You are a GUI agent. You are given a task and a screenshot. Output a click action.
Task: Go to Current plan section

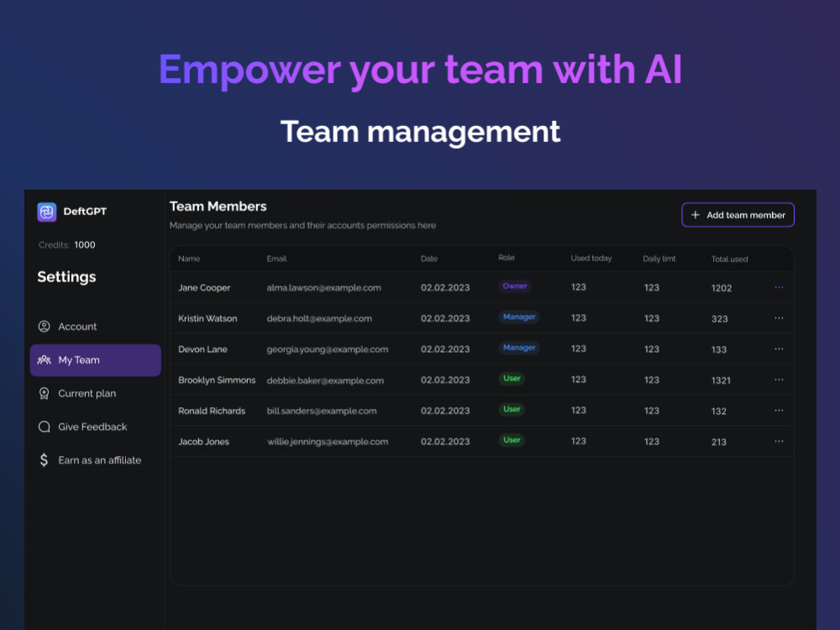96,394
